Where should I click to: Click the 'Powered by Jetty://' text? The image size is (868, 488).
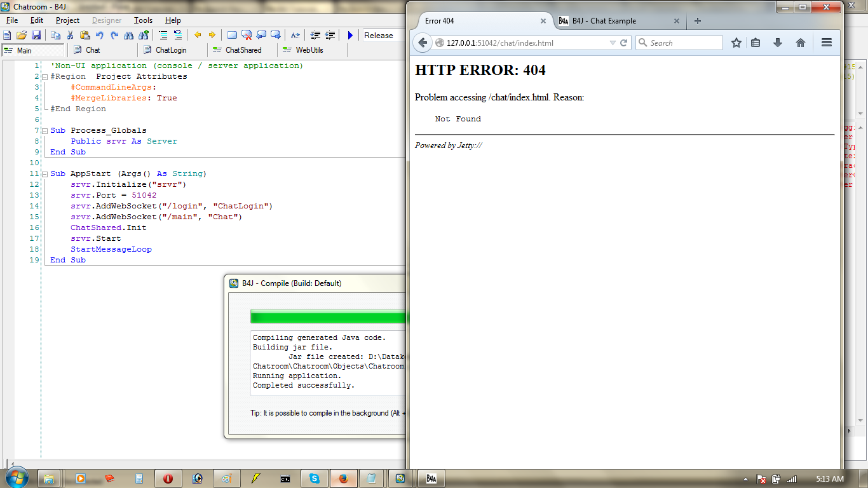point(449,146)
